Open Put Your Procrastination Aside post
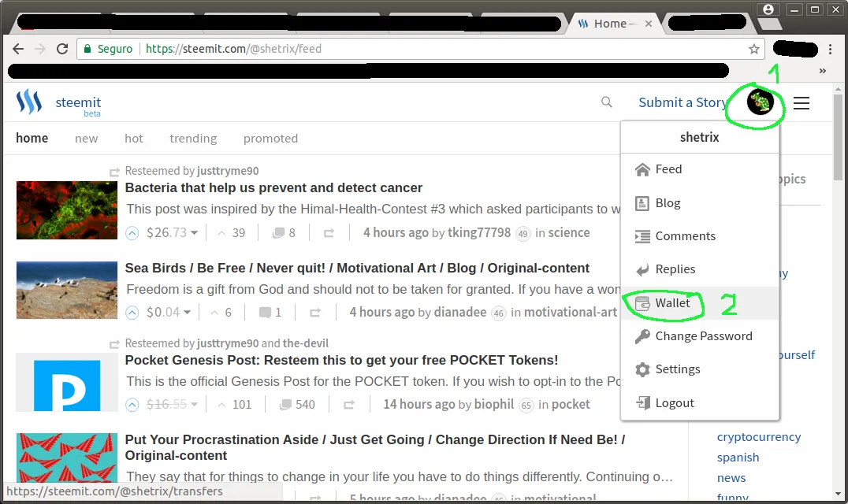This screenshot has height=504, width=848. pos(375,447)
